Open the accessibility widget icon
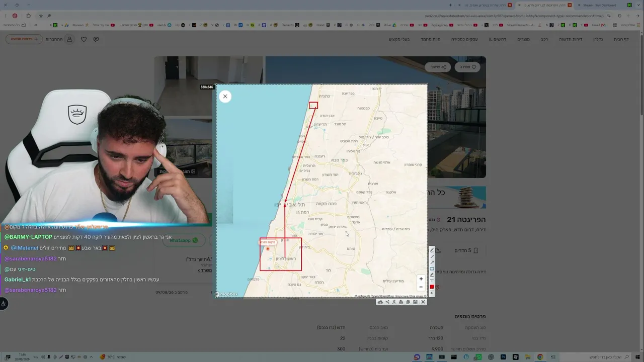Screen dimensions: 644x362 pyautogui.click(x=4, y=303)
